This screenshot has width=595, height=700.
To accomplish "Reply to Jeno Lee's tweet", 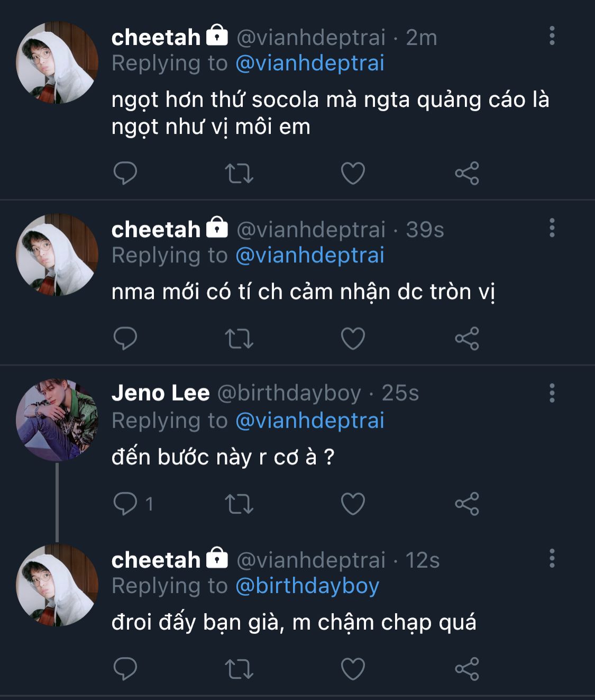I will (x=125, y=504).
